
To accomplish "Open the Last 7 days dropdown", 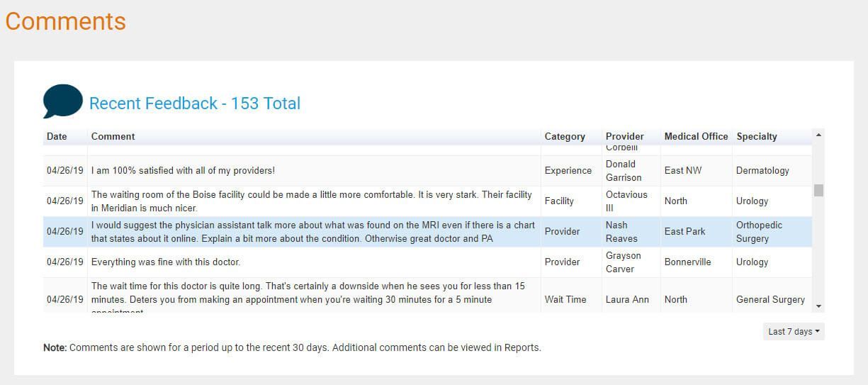I will pos(794,332).
